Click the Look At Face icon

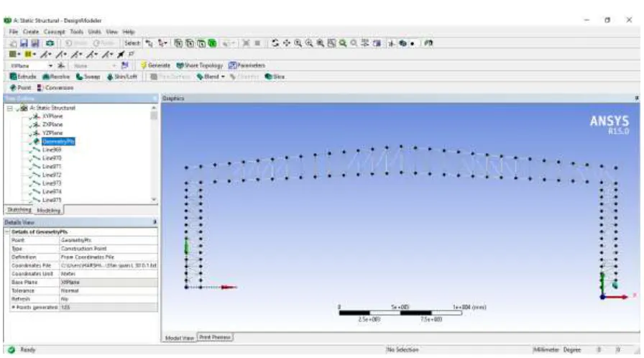pos(428,43)
